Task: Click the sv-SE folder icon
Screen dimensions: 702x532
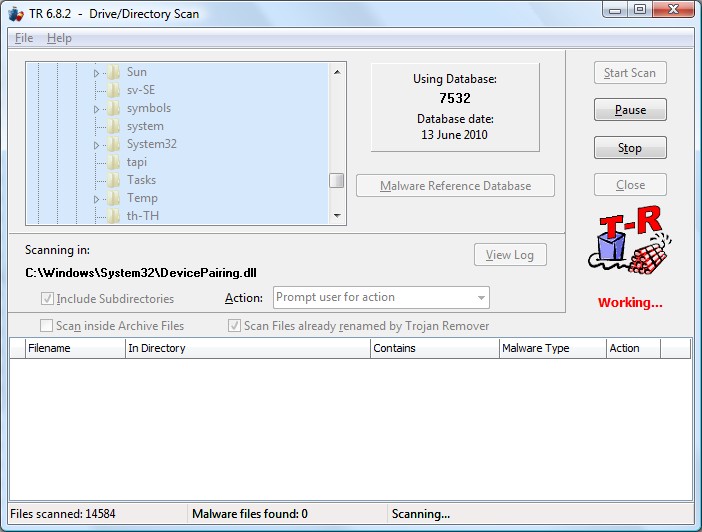Action: (x=114, y=90)
